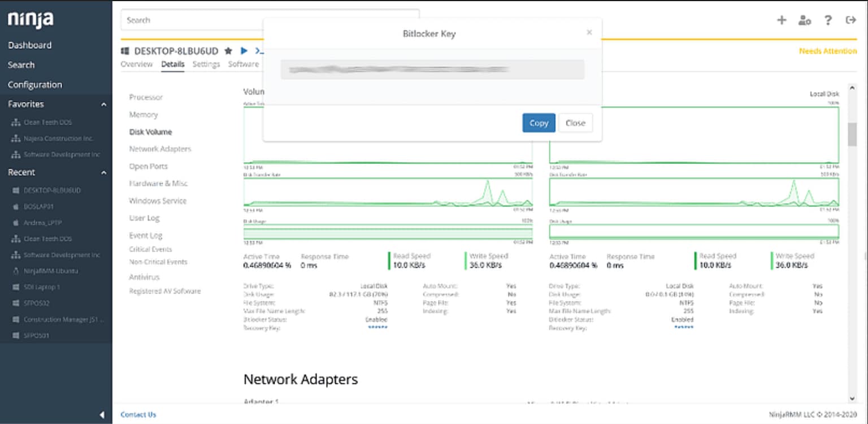Click the blue play arrow icon
The image size is (868, 424).
[x=244, y=51]
